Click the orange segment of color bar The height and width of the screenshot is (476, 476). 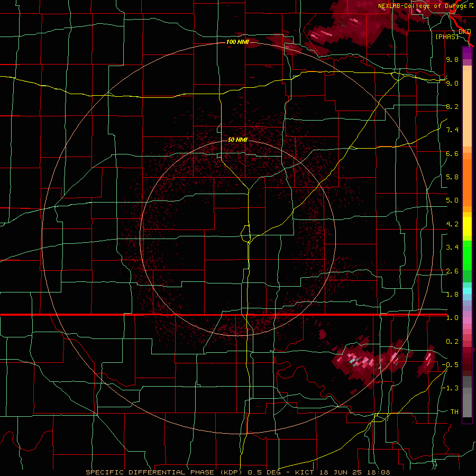point(467,183)
